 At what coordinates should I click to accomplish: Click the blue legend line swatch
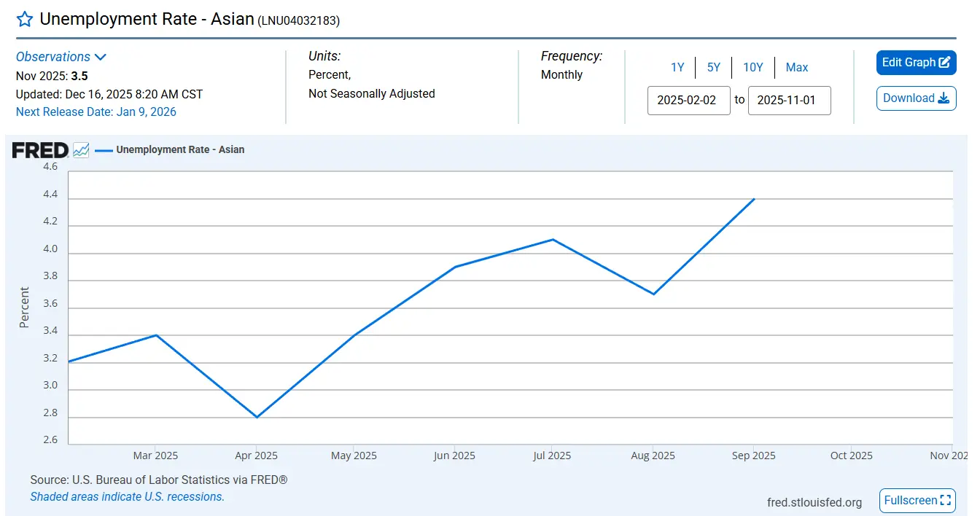(104, 150)
